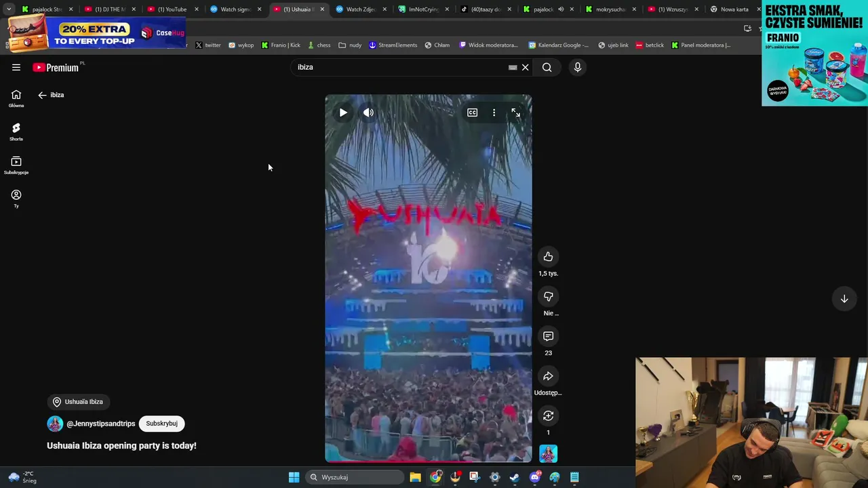This screenshot has width=868, height=488.
Task: Dislike the short with thumbs down
Action: coord(548,296)
